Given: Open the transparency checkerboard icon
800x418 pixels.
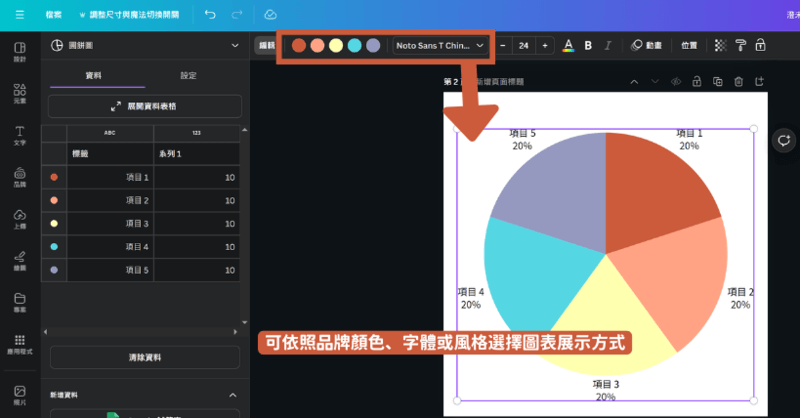Looking at the screenshot, I should tap(719, 45).
